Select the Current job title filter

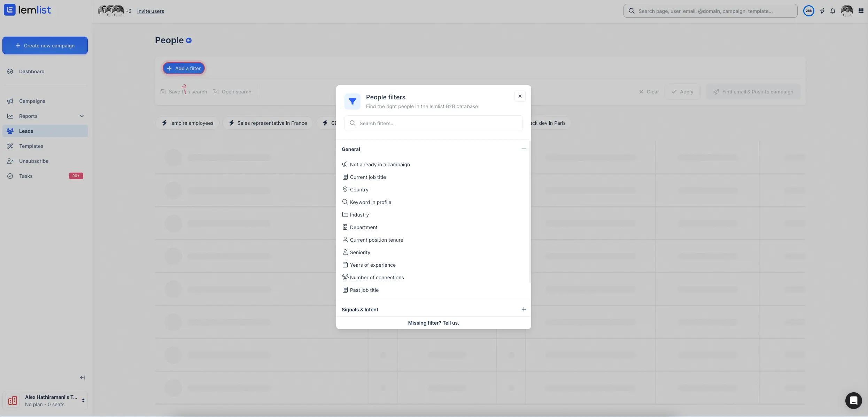(368, 177)
